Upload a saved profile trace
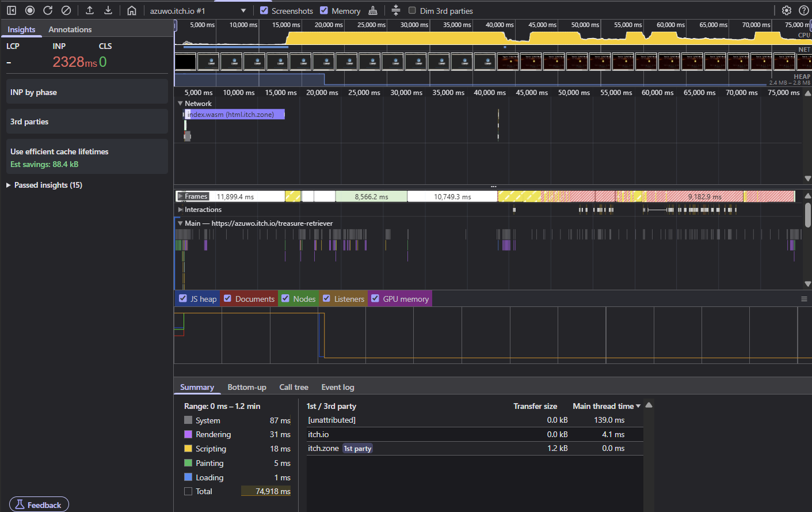 (90, 10)
